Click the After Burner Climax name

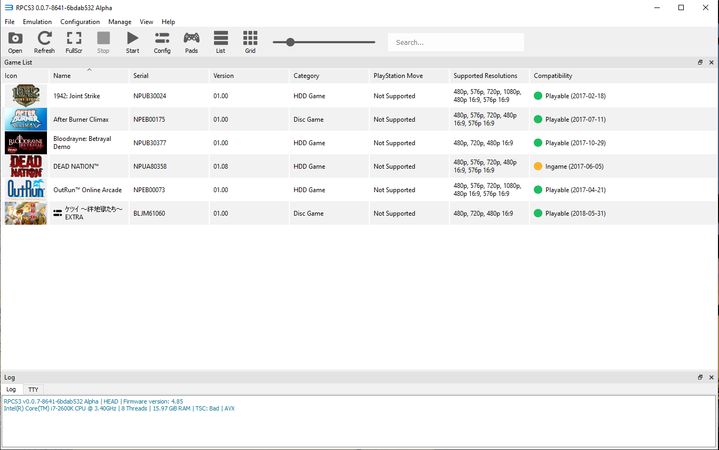pyautogui.click(x=81, y=119)
